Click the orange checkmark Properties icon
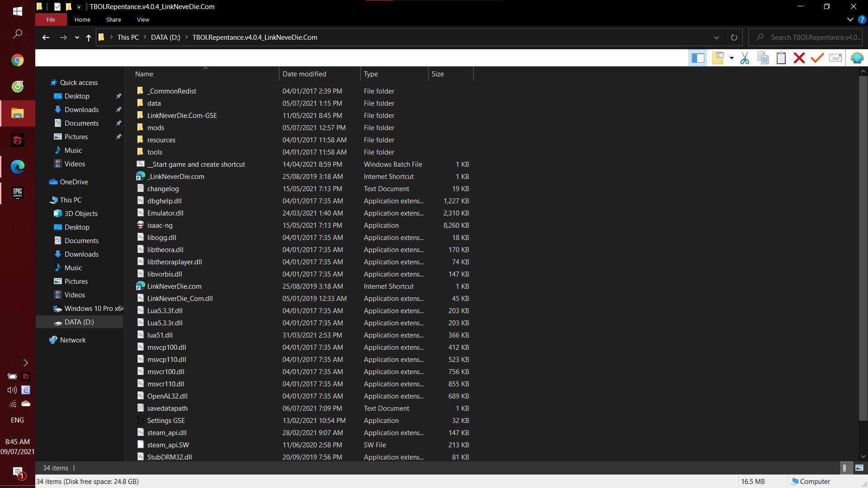 tap(817, 58)
